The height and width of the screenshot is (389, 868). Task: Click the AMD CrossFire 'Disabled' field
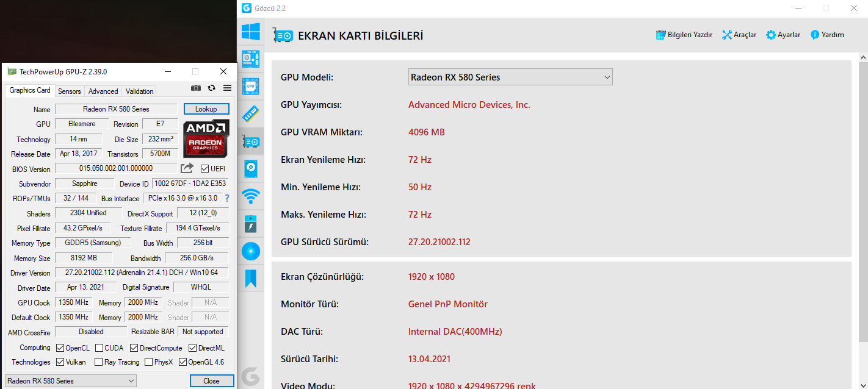91,332
